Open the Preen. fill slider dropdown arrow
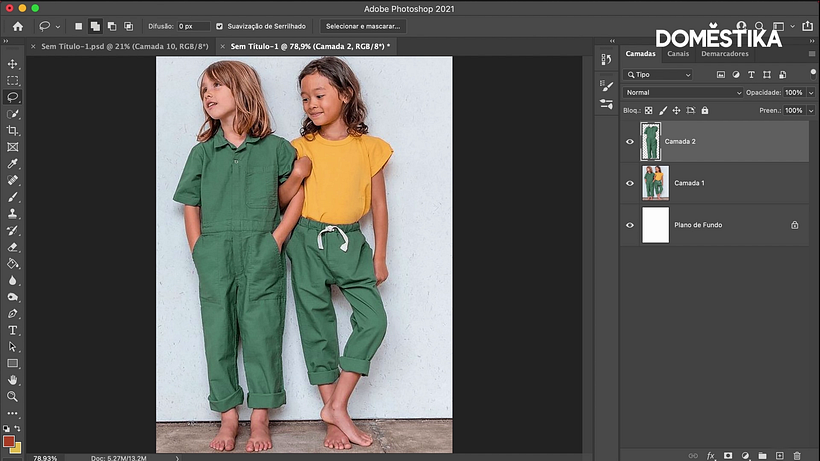Viewport: 820px width, 461px height. click(811, 110)
